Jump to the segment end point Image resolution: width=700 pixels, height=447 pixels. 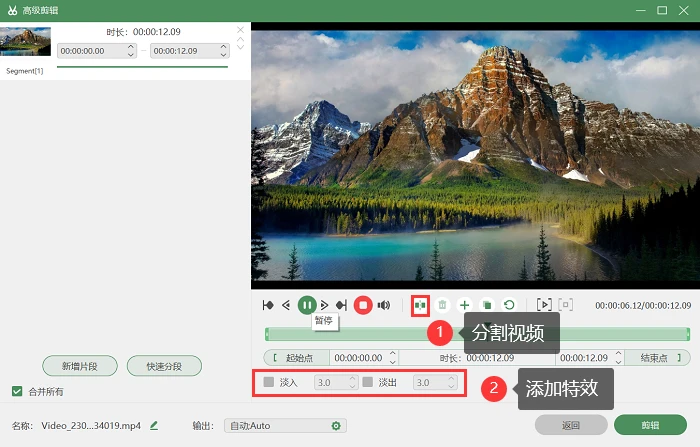coord(342,305)
